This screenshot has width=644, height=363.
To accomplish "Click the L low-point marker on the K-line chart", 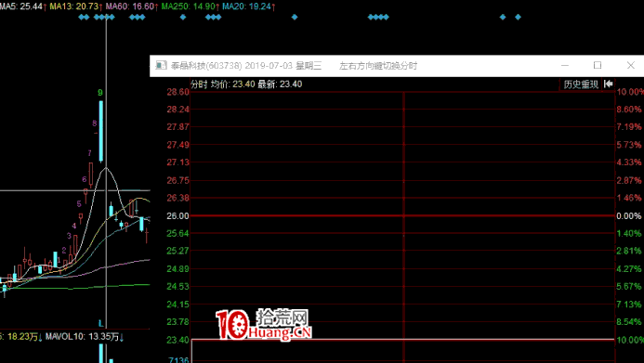I will tap(100, 324).
